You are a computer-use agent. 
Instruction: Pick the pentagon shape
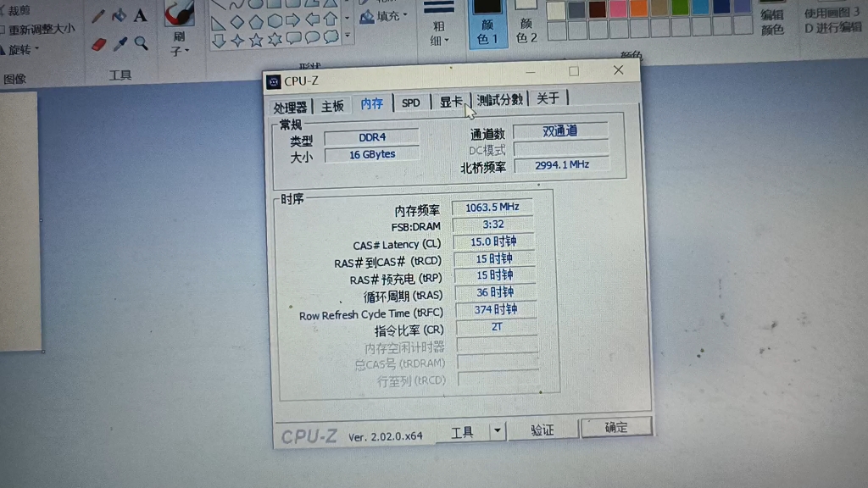coord(256,21)
